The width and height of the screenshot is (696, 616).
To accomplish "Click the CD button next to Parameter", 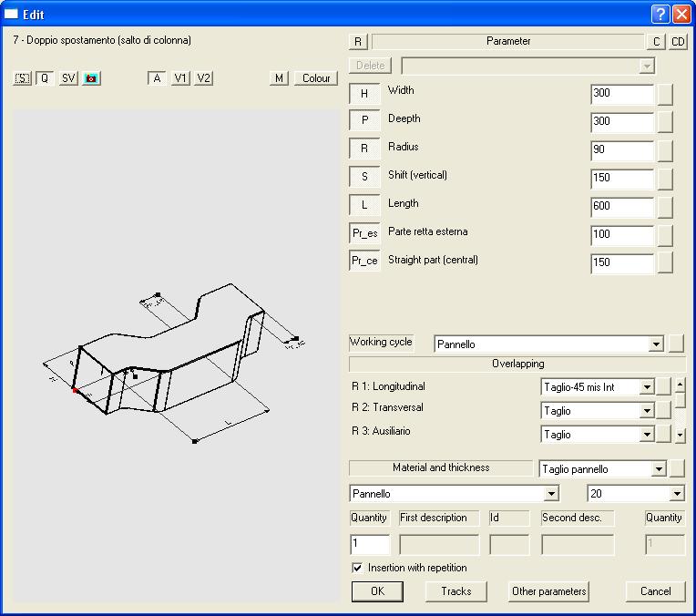I will tap(678, 42).
